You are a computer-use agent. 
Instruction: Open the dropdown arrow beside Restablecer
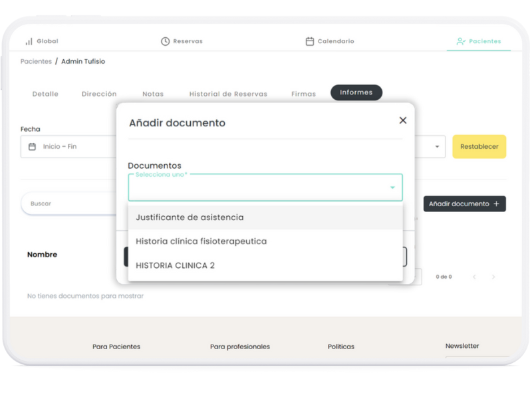pyautogui.click(x=437, y=146)
